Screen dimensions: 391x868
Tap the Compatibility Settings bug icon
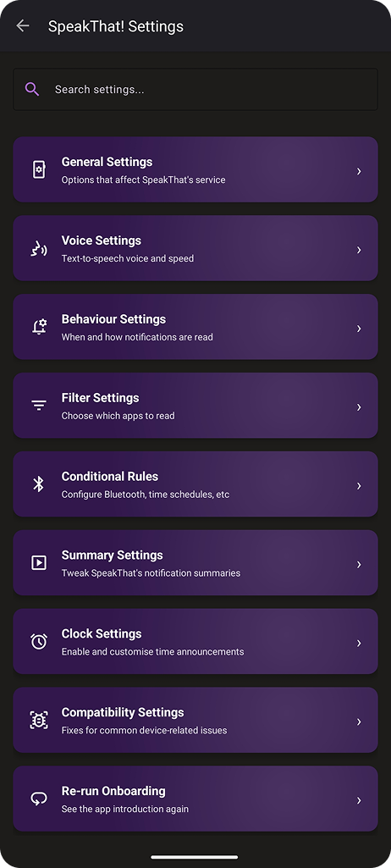39,720
